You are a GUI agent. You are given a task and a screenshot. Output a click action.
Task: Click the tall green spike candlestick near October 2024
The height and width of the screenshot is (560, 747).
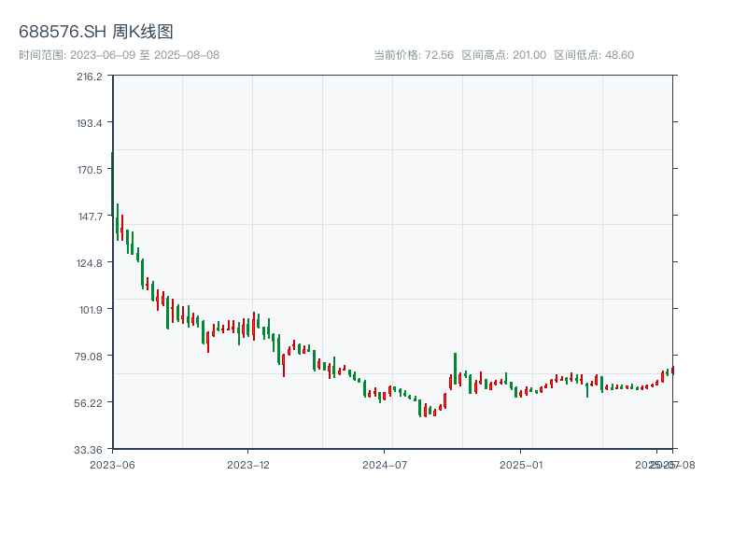455,368
